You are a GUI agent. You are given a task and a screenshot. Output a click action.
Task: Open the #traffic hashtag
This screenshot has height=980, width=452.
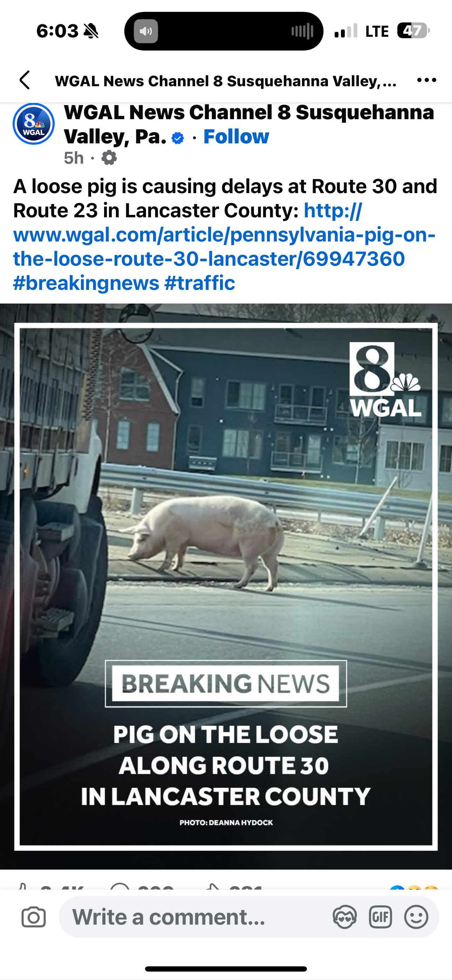coord(200,283)
